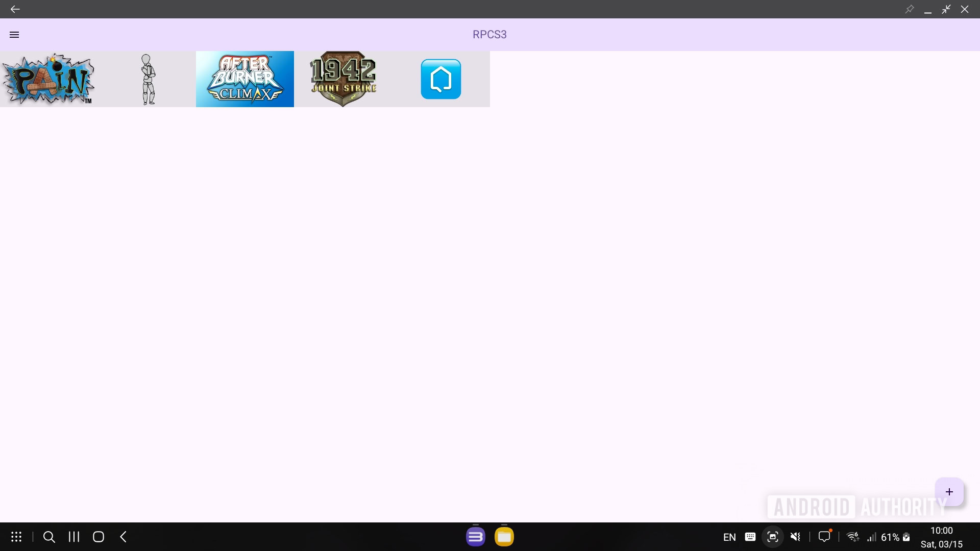Open the yellow file manager taskbar app
The image size is (980, 551).
point(504,537)
